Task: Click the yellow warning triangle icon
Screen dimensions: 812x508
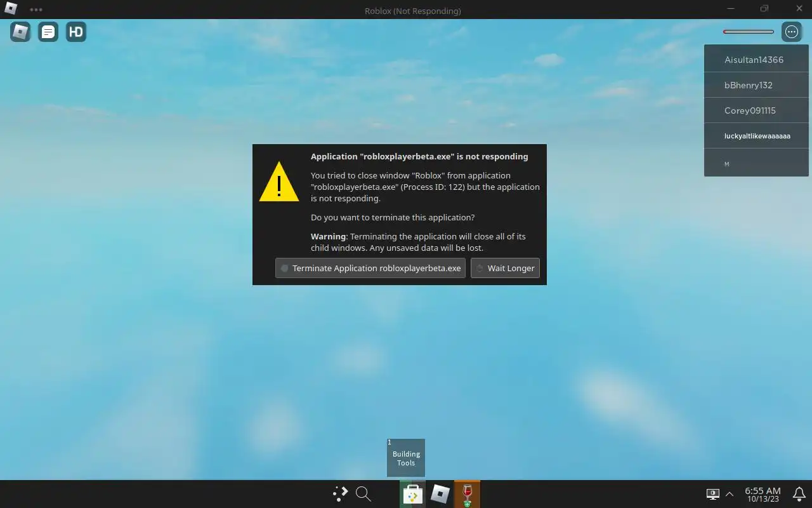Action: click(279, 182)
